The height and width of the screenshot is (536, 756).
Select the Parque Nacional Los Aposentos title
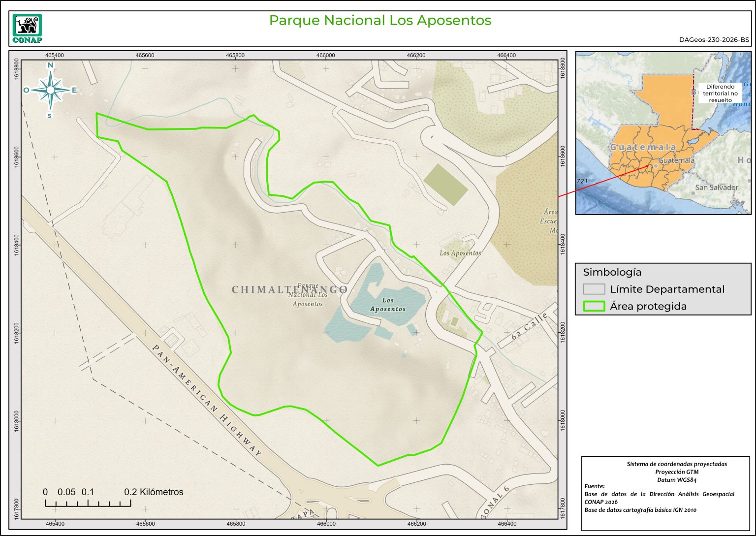(380, 20)
